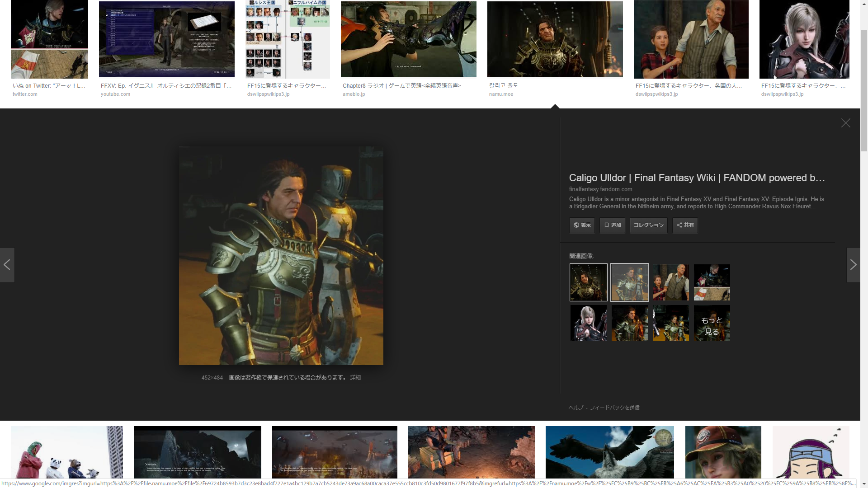Close the image preview panel
The height and width of the screenshot is (488, 868).
pyautogui.click(x=845, y=123)
